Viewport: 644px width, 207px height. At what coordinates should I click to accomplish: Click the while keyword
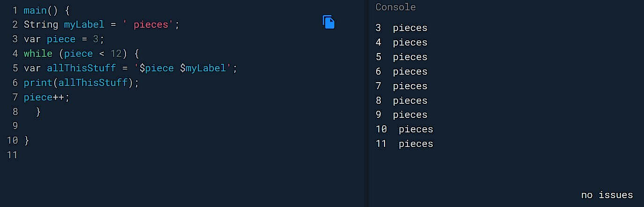(38, 54)
